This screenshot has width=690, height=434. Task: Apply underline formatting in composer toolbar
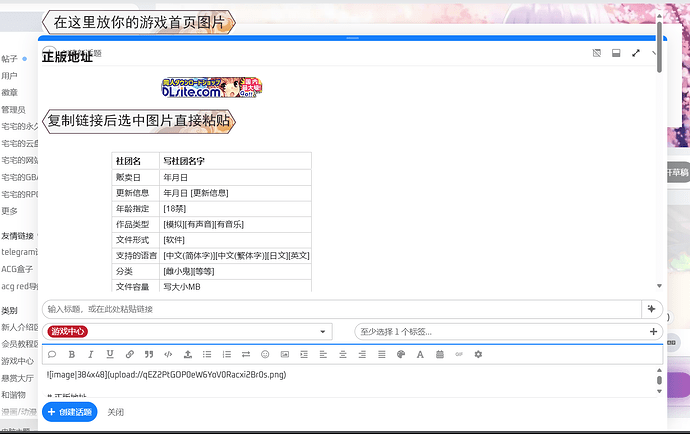tap(110, 354)
